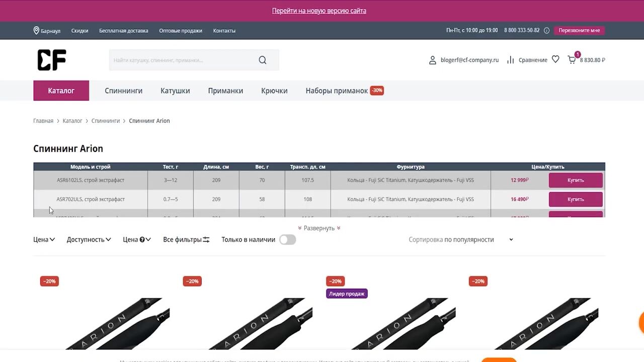
Task: Click the Барнаул location pin icon
Action: point(36,31)
